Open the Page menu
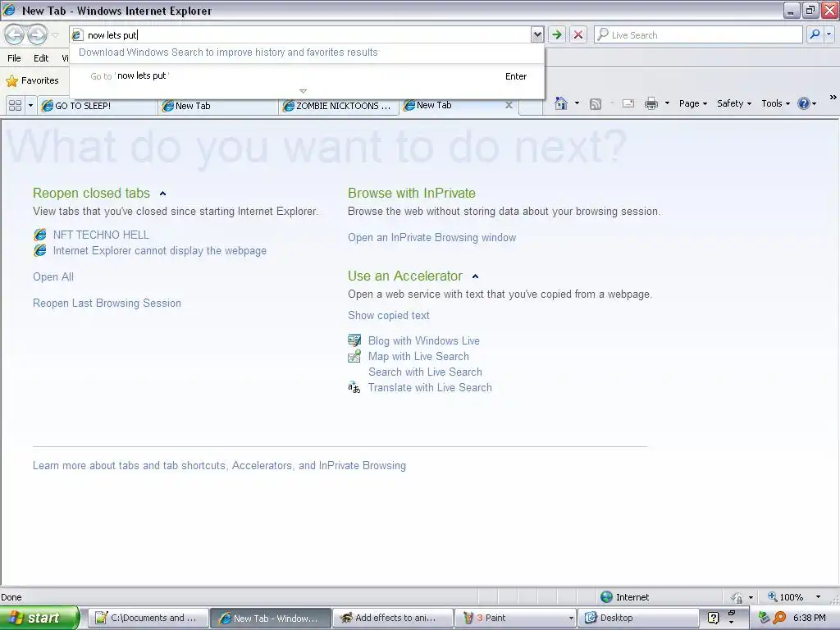Viewport: 840px width, 630px height. point(693,103)
